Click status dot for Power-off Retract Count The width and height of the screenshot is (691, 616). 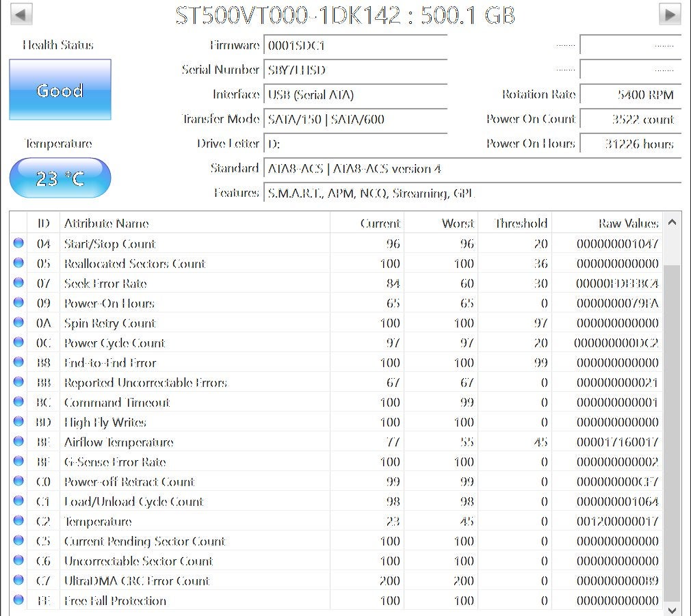(x=18, y=481)
